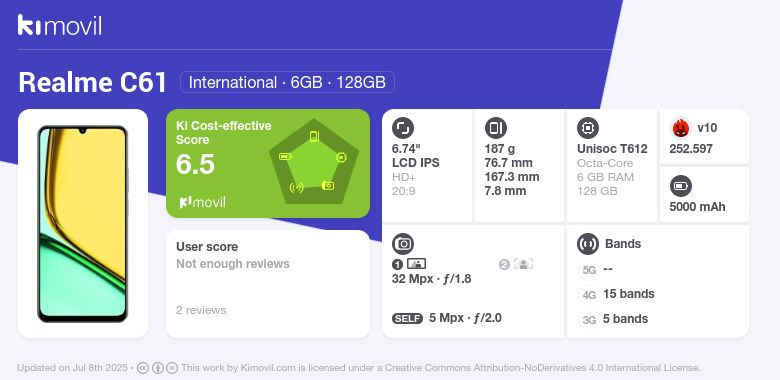Click the battery icon above 5000 mAh
This screenshot has width=780, height=380.
coord(681,187)
